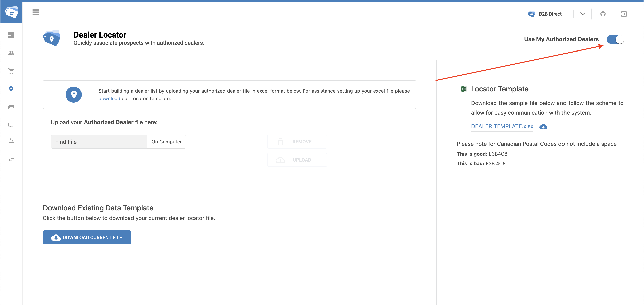Click the On Computer file source button

(166, 142)
